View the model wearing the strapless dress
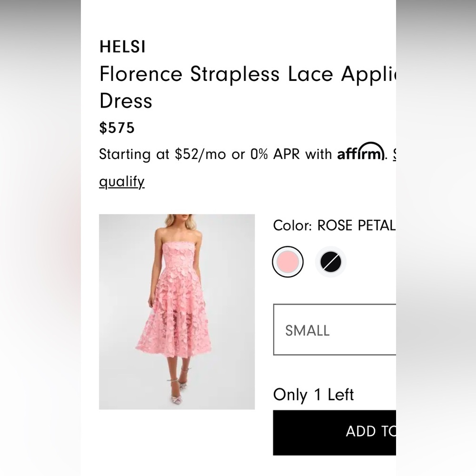 [x=177, y=312]
